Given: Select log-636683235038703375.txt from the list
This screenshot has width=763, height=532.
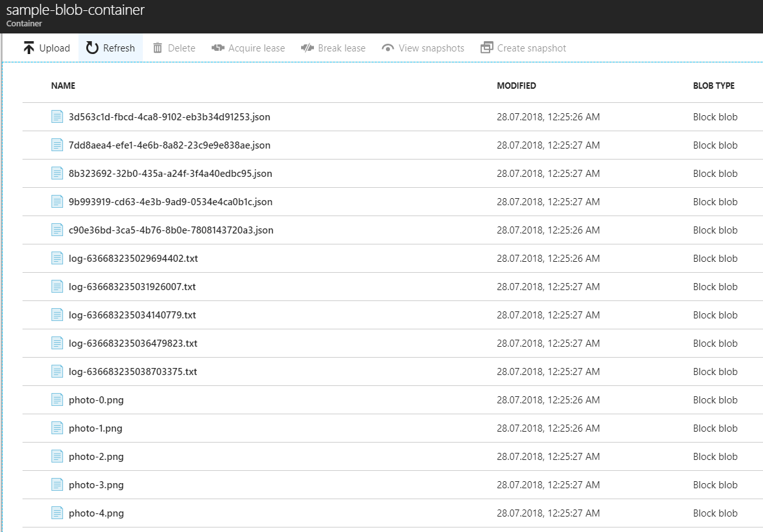Looking at the screenshot, I should tap(133, 371).
